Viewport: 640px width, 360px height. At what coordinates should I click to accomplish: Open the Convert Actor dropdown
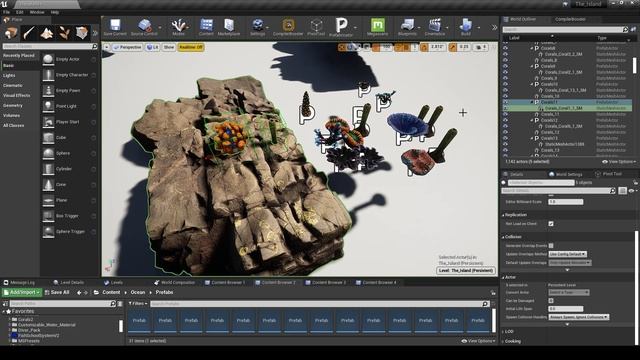[569, 292]
